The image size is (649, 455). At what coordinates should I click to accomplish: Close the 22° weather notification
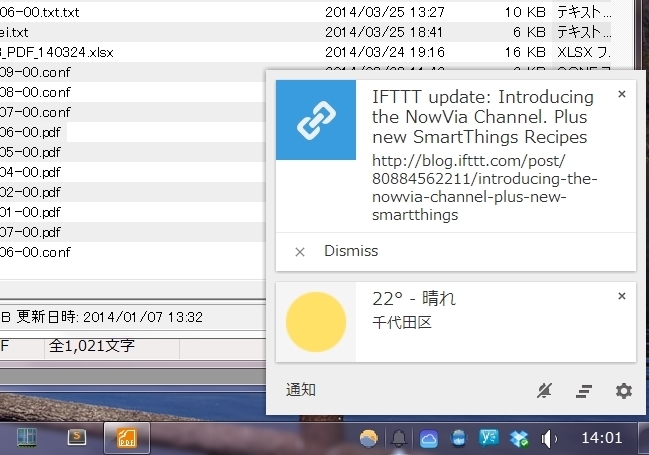pyautogui.click(x=621, y=296)
